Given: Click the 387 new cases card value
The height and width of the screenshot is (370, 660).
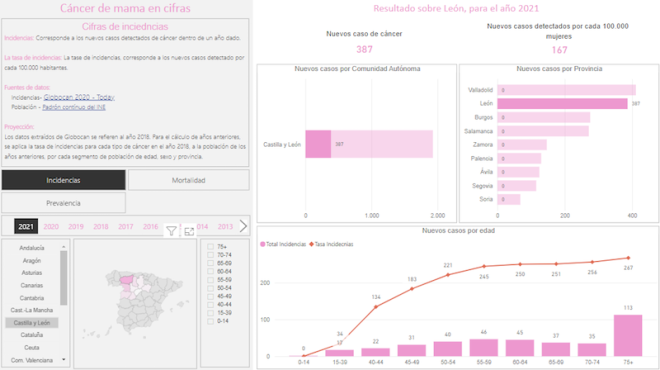Looking at the screenshot, I should (365, 50).
